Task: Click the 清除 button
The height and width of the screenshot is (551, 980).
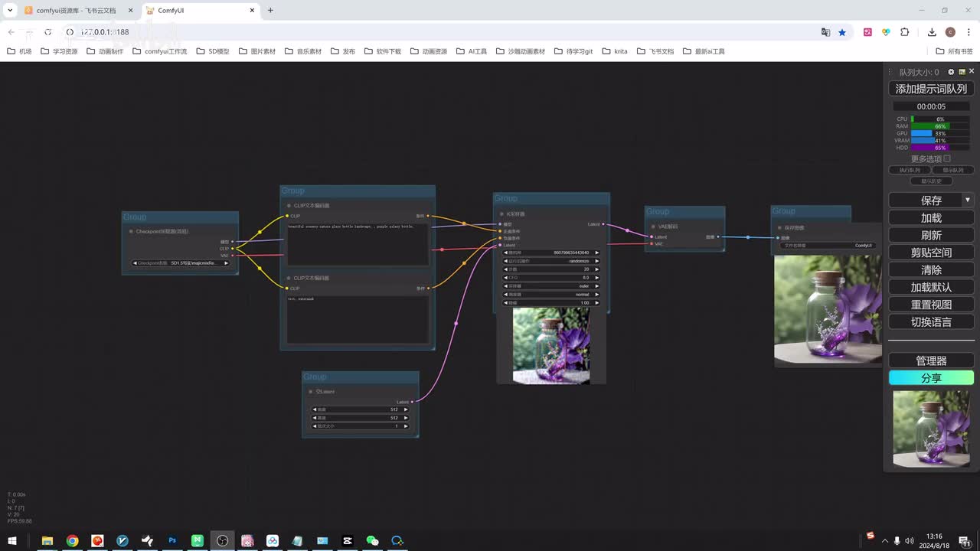Action: click(x=931, y=270)
